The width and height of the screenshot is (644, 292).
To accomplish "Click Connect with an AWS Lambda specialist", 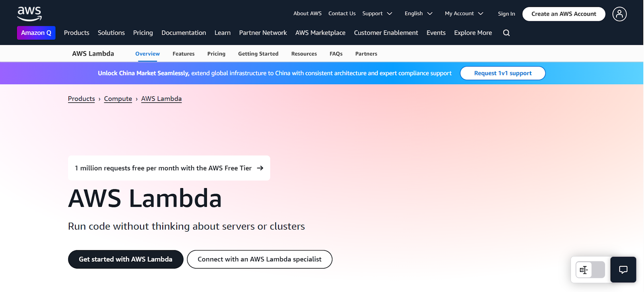I will [260, 259].
